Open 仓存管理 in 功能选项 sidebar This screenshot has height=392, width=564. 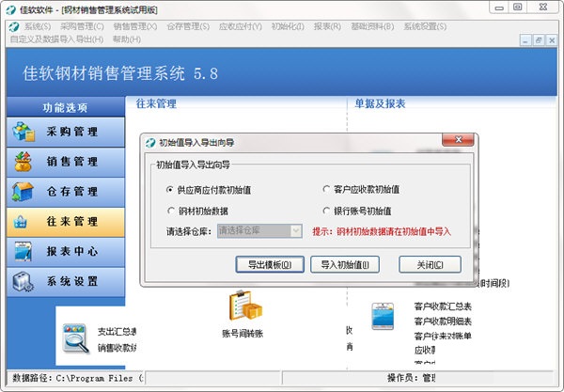pos(66,192)
